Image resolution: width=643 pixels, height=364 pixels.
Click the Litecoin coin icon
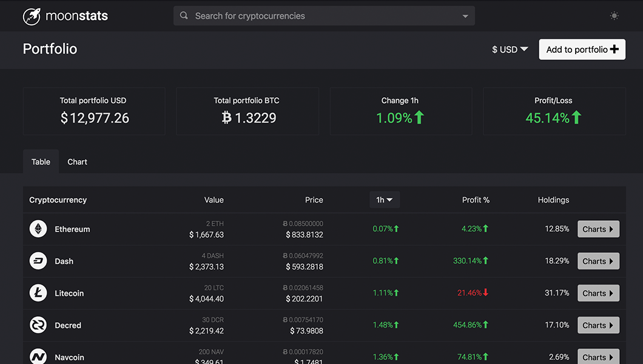(x=38, y=293)
